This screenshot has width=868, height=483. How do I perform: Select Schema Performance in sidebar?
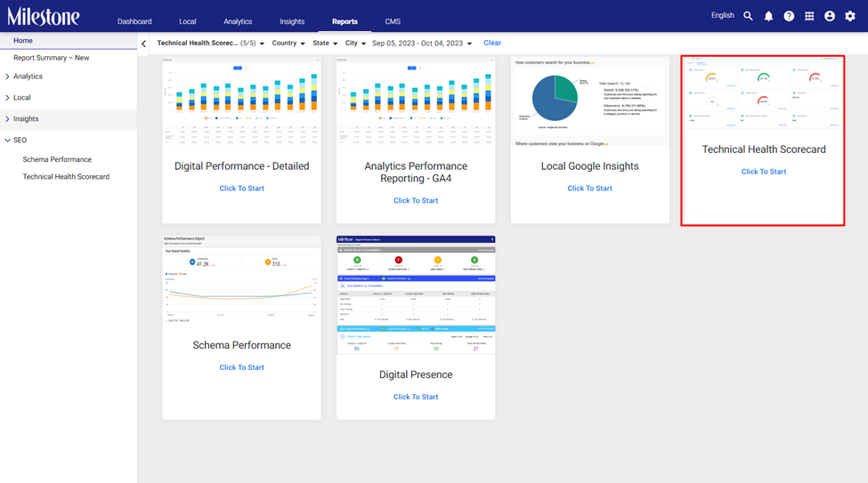[x=57, y=159]
